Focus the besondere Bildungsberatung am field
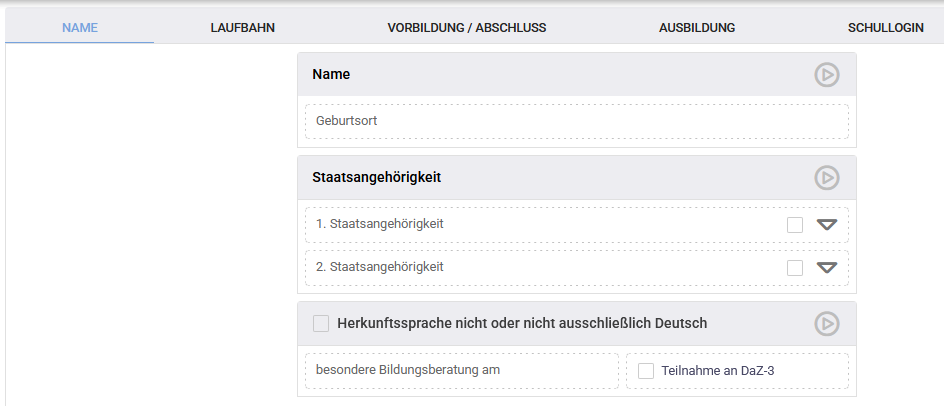 click(462, 371)
